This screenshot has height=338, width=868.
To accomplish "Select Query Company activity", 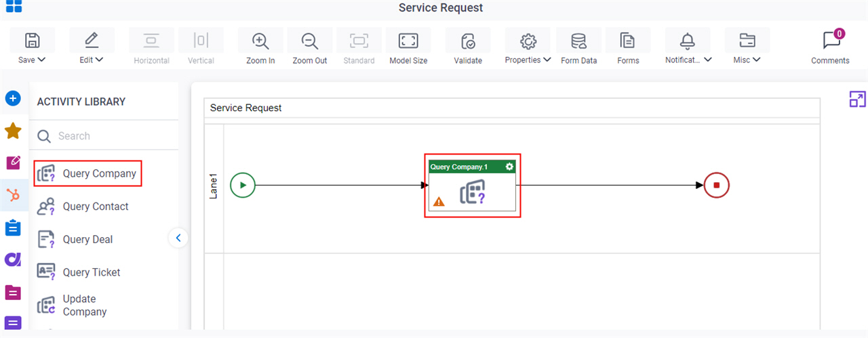I will pyautogui.click(x=88, y=173).
